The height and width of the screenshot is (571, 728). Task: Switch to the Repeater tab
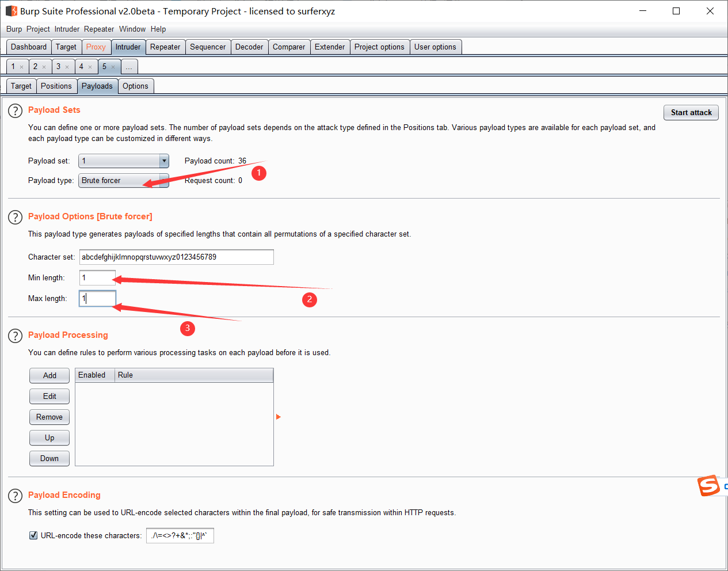tap(165, 47)
